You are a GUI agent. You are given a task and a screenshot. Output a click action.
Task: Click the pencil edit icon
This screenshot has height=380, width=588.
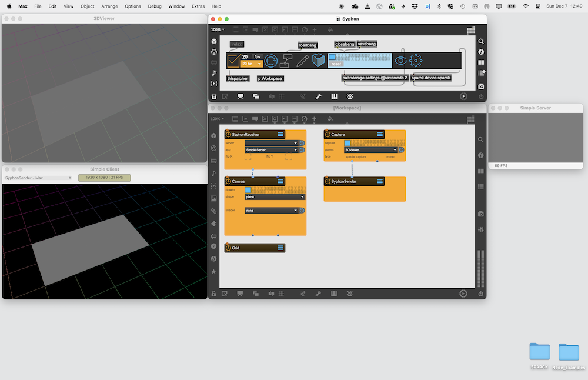click(303, 61)
